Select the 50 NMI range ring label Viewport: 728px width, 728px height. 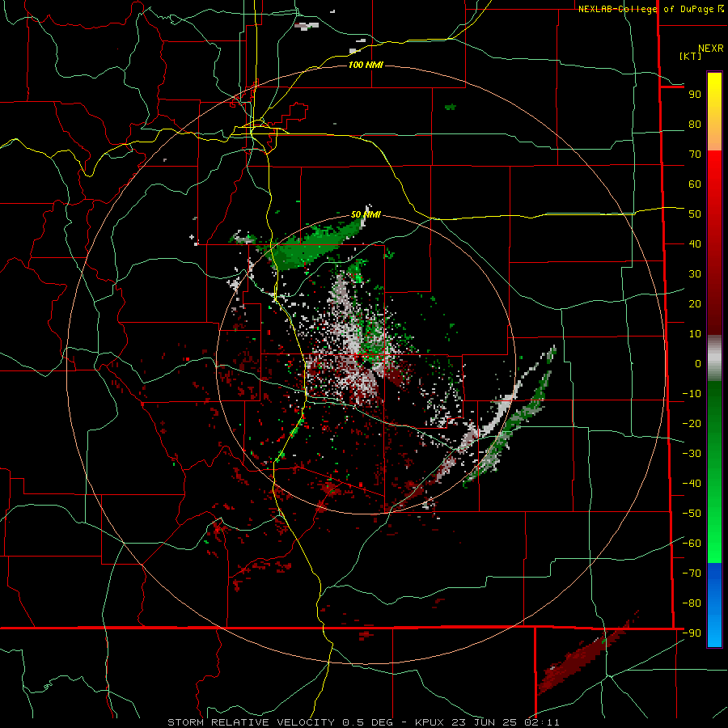(366, 214)
